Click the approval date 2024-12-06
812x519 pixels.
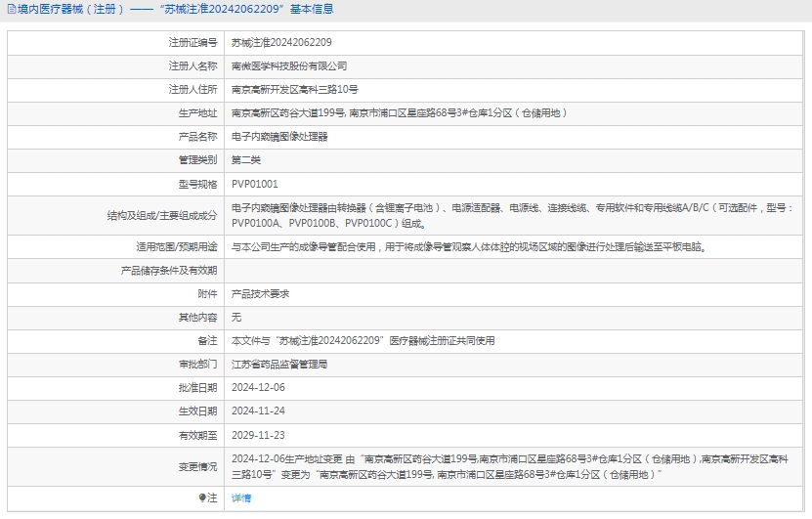(257, 387)
